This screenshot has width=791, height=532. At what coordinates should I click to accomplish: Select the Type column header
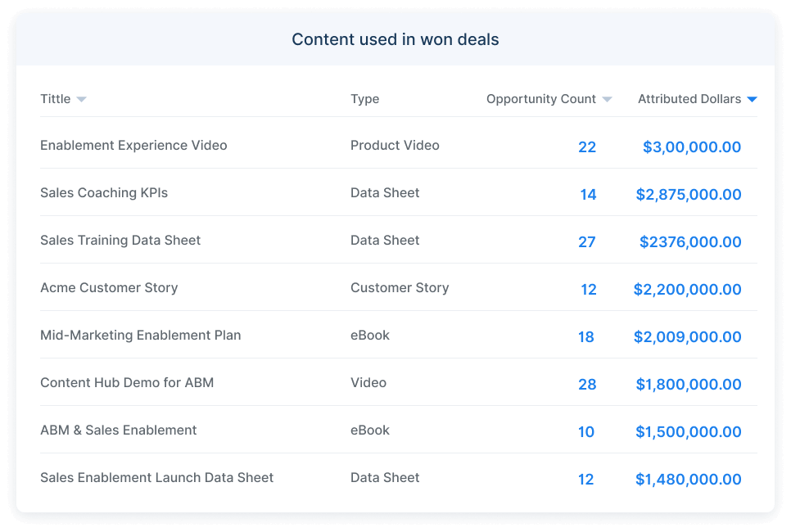click(x=364, y=99)
